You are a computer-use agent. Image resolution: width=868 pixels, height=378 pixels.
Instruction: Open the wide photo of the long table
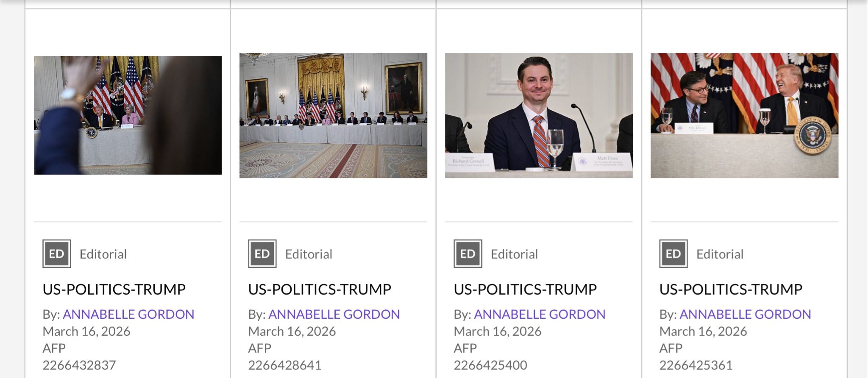[x=333, y=115]
